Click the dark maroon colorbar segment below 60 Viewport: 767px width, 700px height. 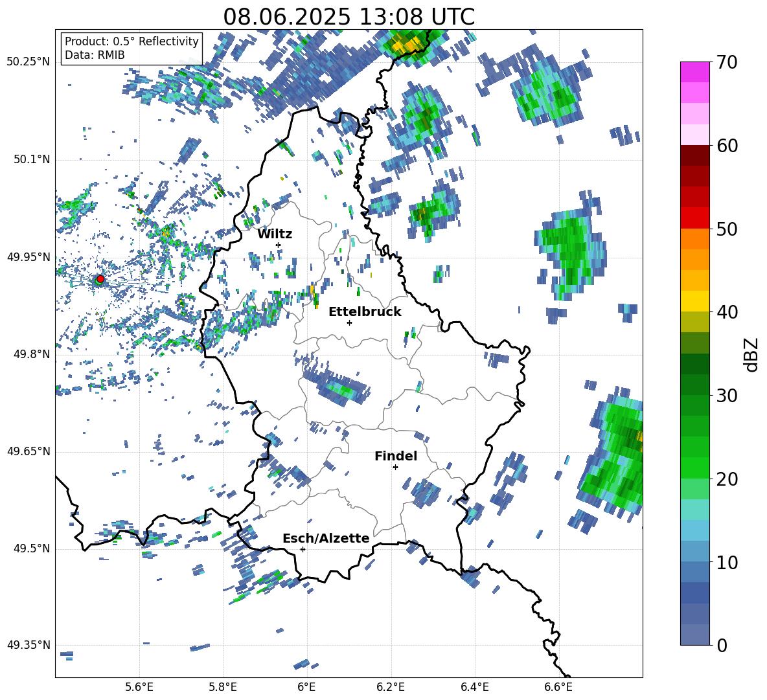coord(695,155)
